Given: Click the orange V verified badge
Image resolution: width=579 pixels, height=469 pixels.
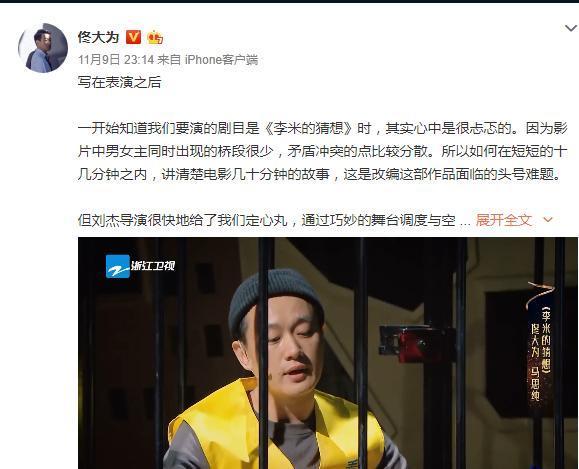Looking at the screenshot, I should click(133, 37).
